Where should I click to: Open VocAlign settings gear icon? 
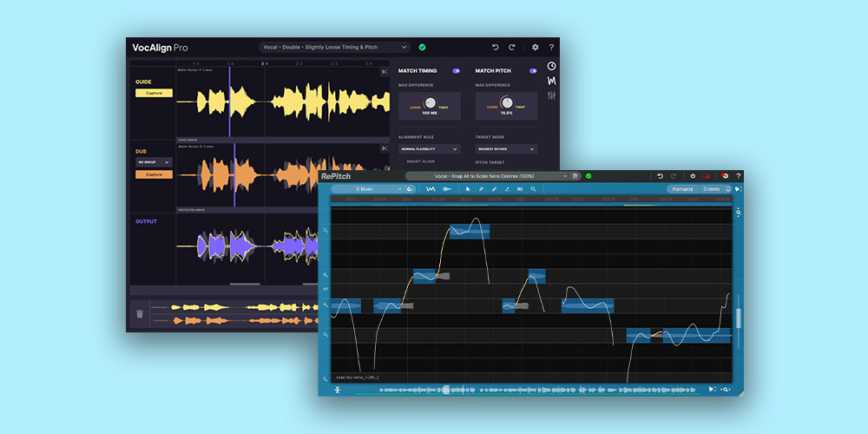click(x=536, y=47)
